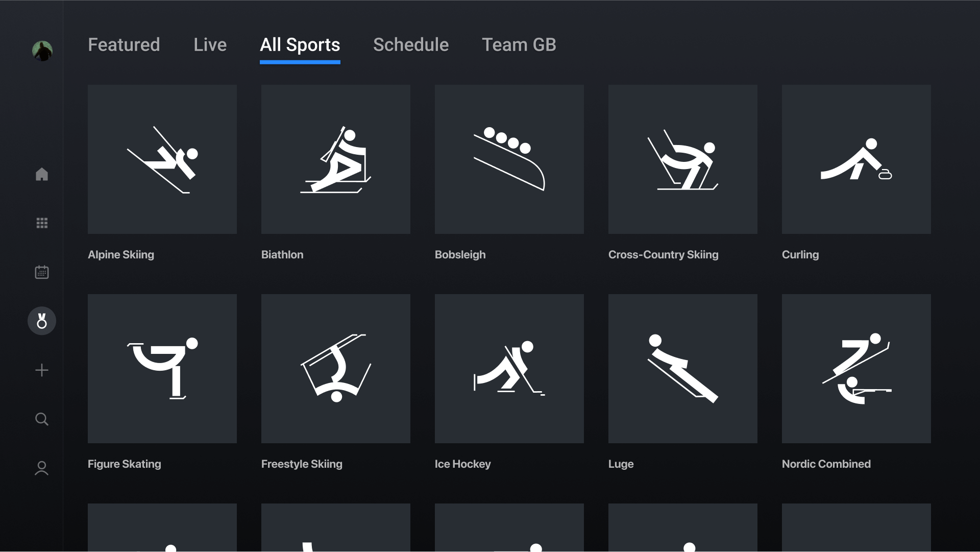The image size is (980, 552).
Task: Open the Alpine Skiing pictogram tile
Action: tap(162, 159)
